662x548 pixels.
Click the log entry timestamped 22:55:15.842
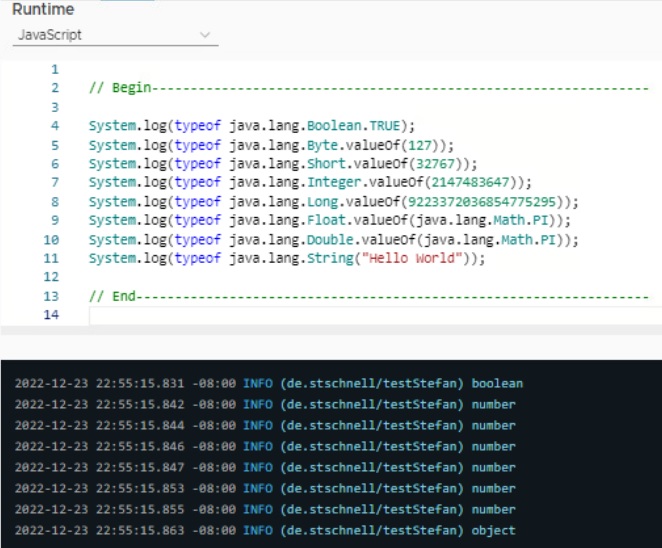(x=265, y=404)
